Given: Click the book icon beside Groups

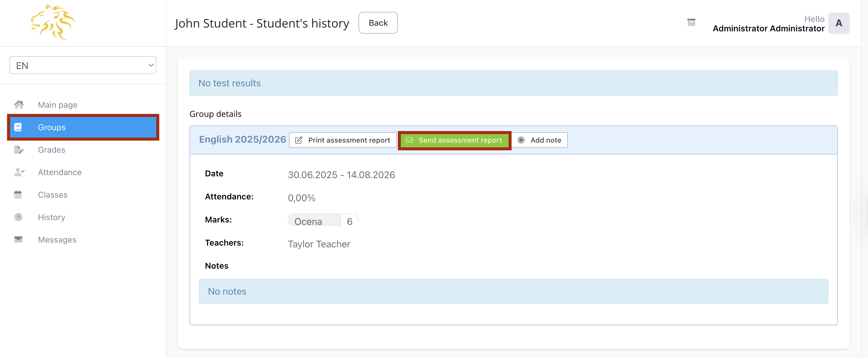Looking at the screenshot, I should 18,127.
